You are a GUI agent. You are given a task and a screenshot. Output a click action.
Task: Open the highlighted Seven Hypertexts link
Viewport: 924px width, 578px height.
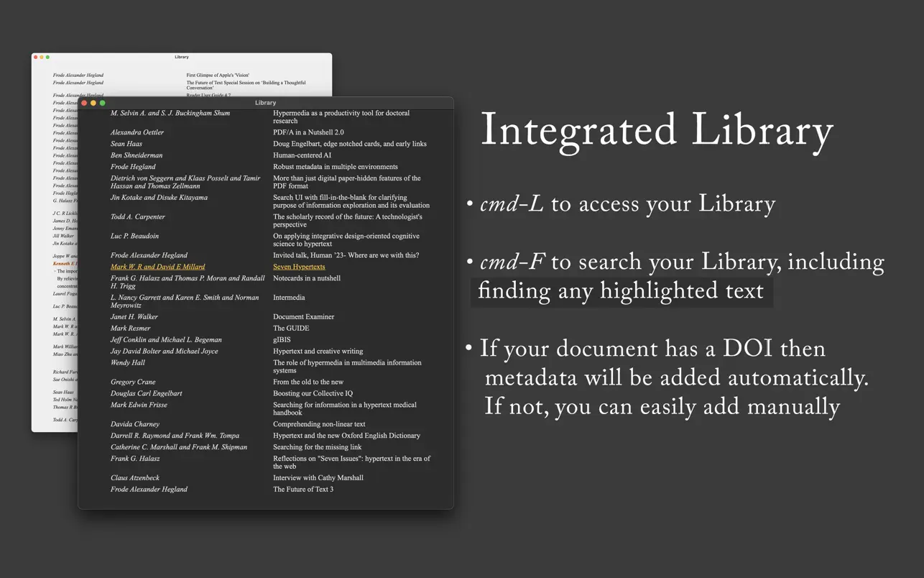coord(299,267)
